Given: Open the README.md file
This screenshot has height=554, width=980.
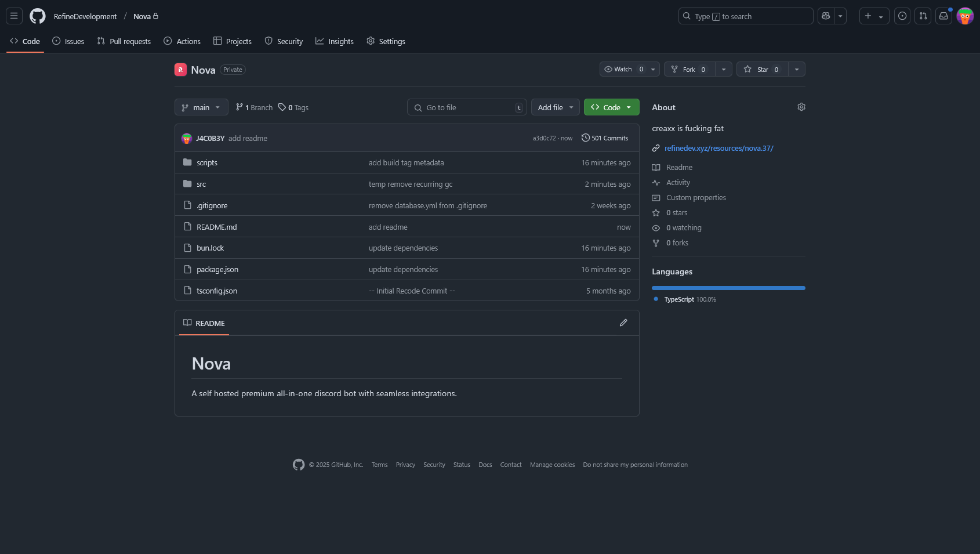Looking at the screenshot, I should (x=217, y=227).
